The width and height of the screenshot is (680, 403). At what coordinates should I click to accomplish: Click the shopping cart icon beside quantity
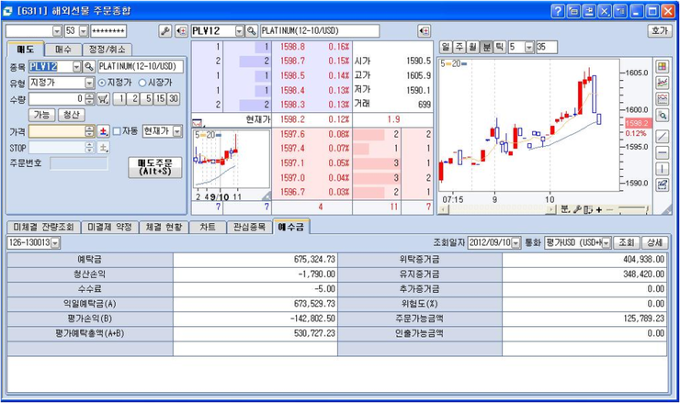(x=103, y=99)
